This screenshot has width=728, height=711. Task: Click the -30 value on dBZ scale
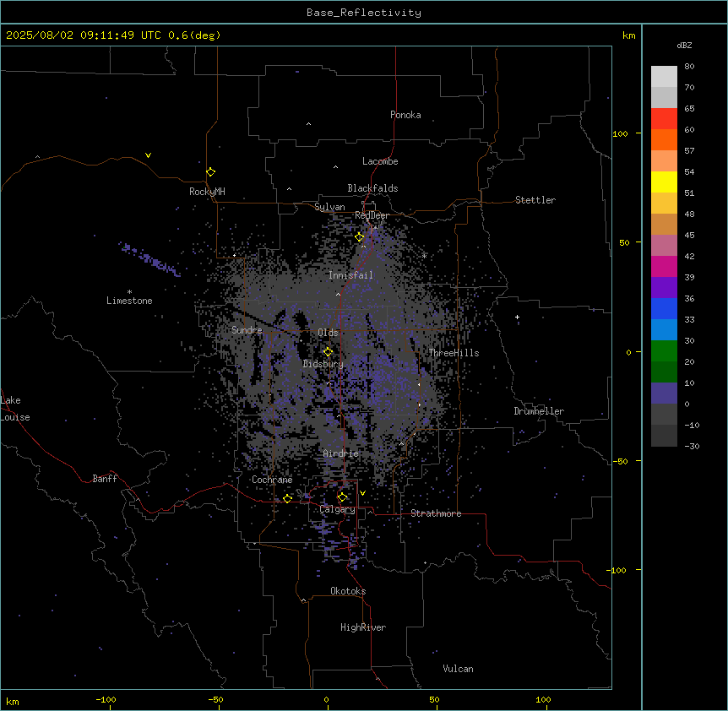coord(692,446)
